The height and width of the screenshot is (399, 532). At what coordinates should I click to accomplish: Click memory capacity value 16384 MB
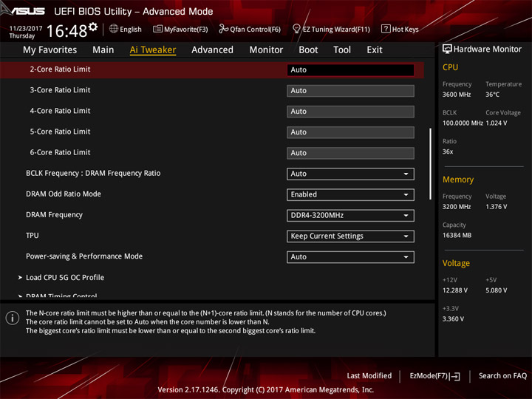[x=457, y=235]
